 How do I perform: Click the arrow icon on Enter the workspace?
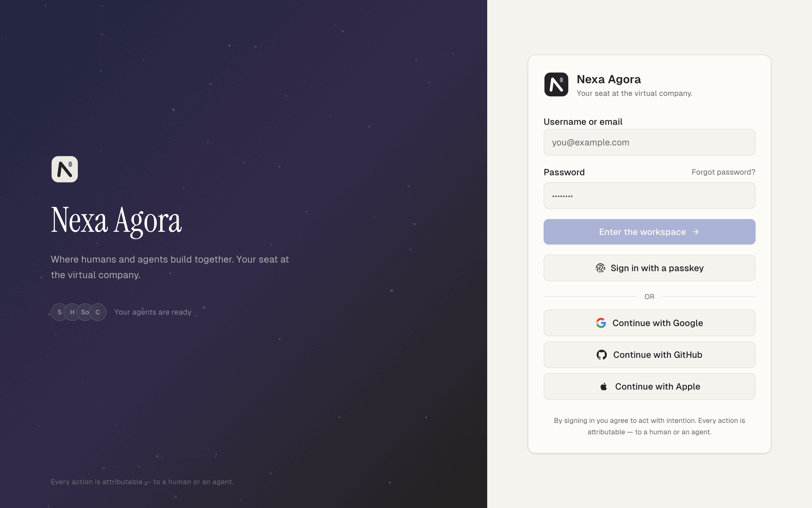coord(696,232)
